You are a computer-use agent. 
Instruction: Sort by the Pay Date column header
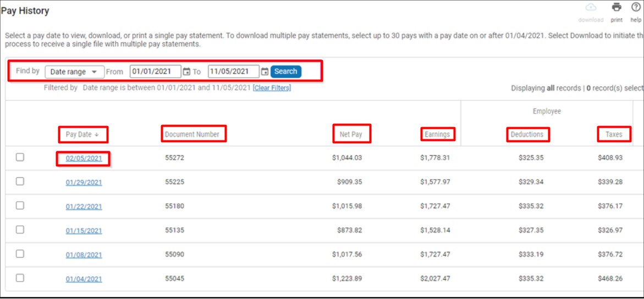(x=82, y=134)
